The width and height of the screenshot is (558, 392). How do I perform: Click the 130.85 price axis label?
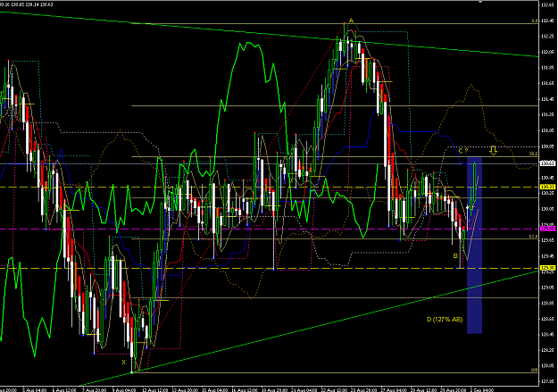(x=547, y=146)
